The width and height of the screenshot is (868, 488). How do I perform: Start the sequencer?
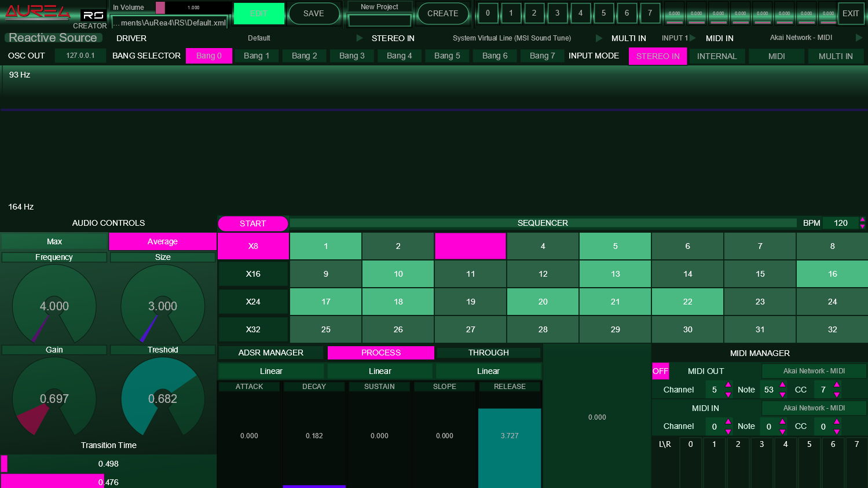[252, 223]
